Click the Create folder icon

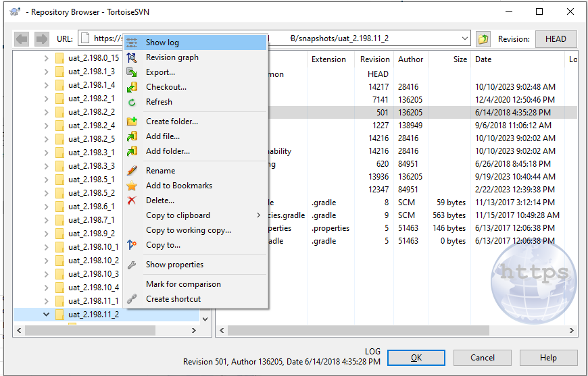(x=132, y=122)
